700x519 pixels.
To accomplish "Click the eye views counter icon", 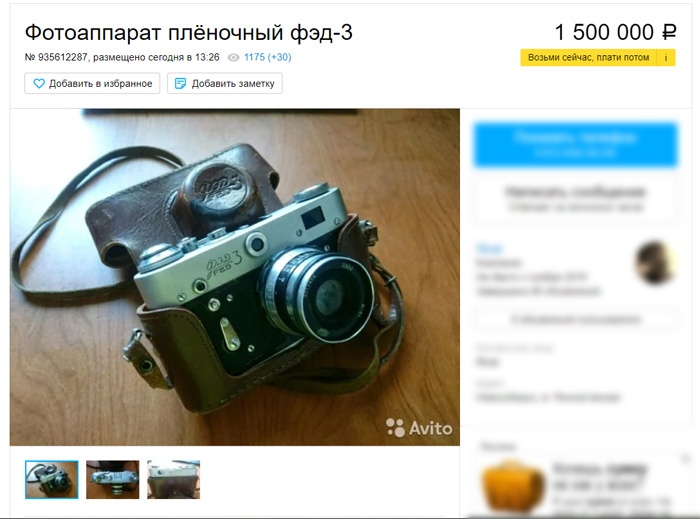I will pos(233,58).
